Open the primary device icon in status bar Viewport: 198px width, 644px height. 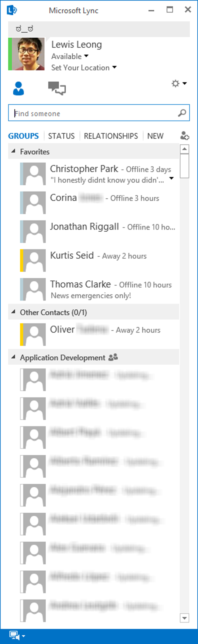tap(14, 635)
